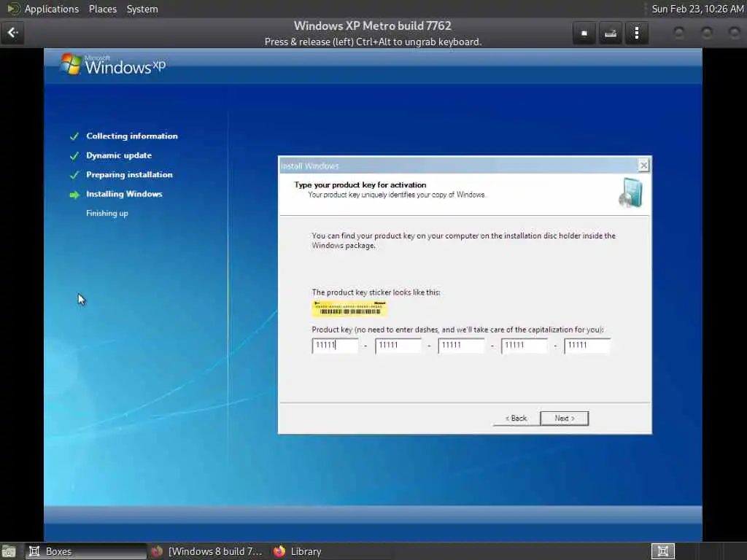This screenshot has width=747, height=560.
Task: Focus the second product key field
Action: (x=398, y=345)
